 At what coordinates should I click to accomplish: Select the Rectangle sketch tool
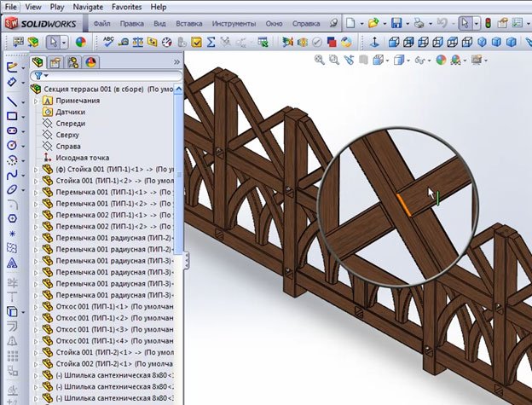[11, 116]
